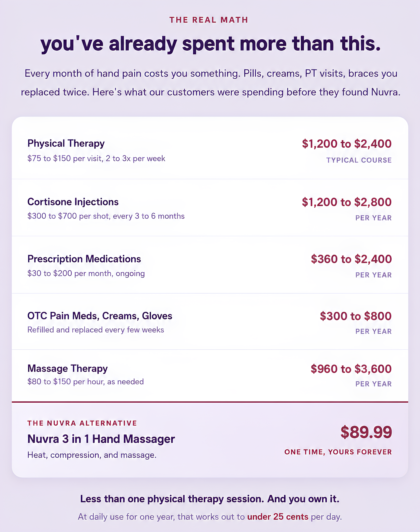Click the $1,200 to $2,400 price
420x532 pixels.
(347, 144)
